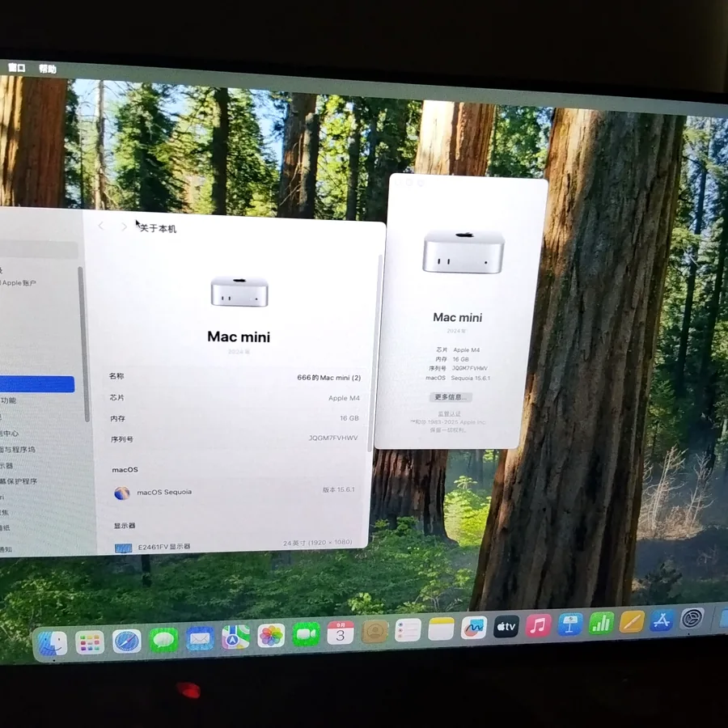The image size is (728, 728).
Task: Launch the Music app from the Dock
Action: click(538, 625)
